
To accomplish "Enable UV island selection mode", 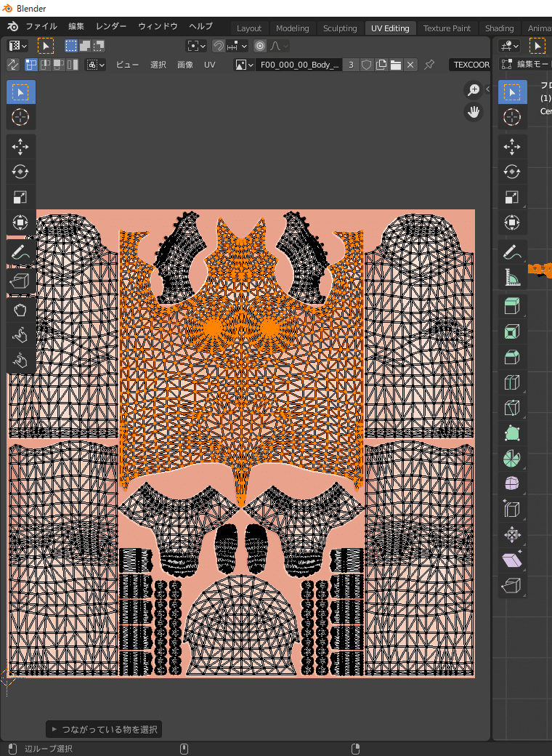I will (x=72, y=65).
